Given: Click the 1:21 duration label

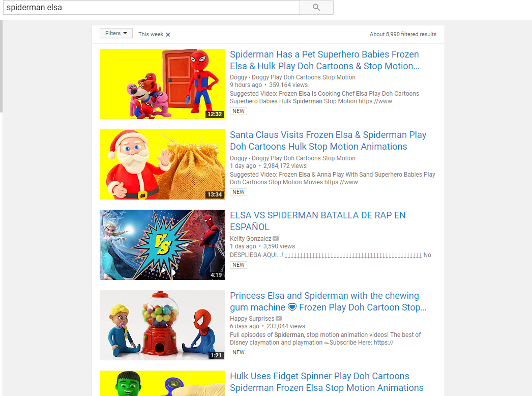Looking at the screenshot, I should (x=216, y=356).
